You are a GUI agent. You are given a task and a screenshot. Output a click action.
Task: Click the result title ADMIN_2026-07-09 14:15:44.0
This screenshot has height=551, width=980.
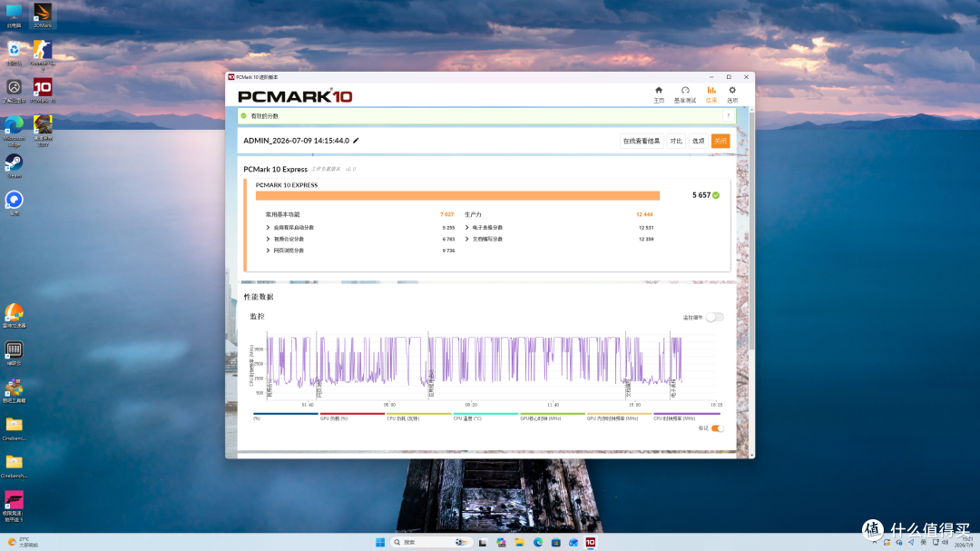point(296,141)
